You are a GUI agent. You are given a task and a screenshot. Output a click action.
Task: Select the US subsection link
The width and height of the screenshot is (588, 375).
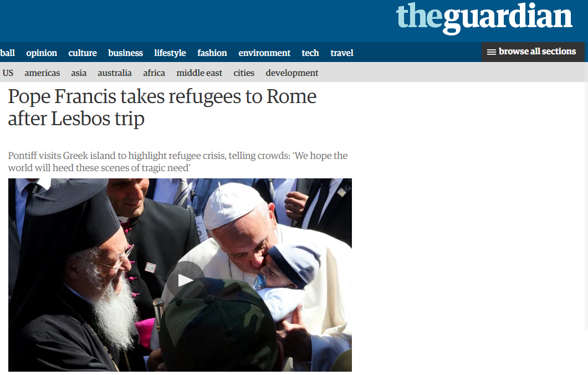8,73
